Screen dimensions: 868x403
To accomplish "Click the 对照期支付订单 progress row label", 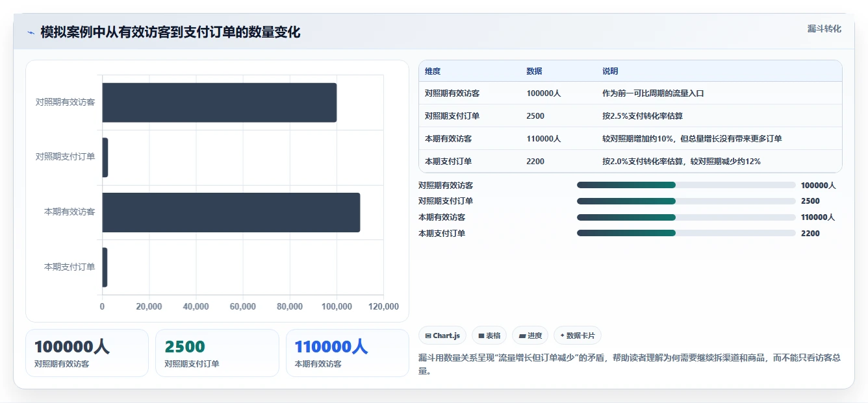I will tap(446, 201).
